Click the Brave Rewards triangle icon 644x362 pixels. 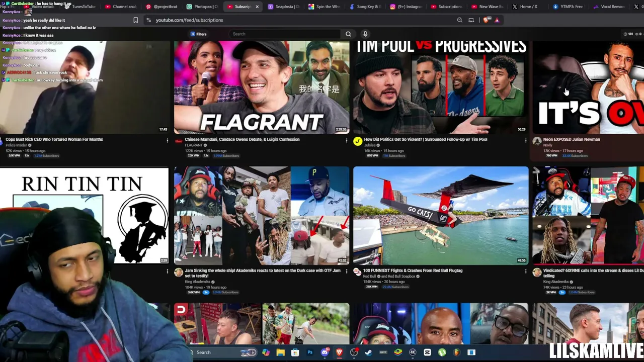[497, 20]
